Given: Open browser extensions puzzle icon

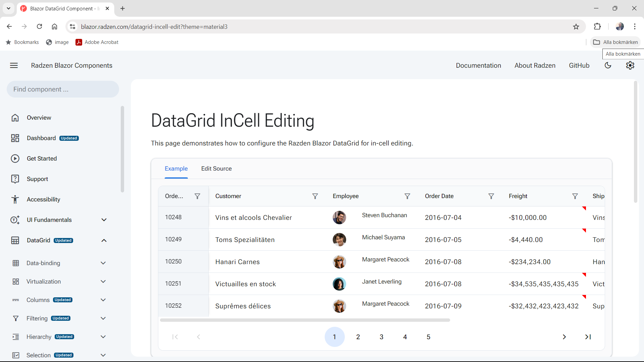Looking at the screenshot, I should point(597,26).
